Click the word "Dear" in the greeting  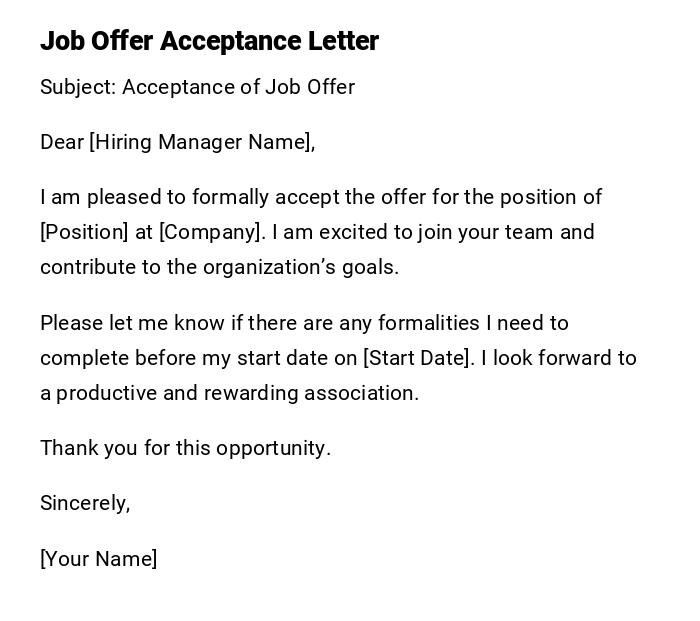click(x=62, y=142)
